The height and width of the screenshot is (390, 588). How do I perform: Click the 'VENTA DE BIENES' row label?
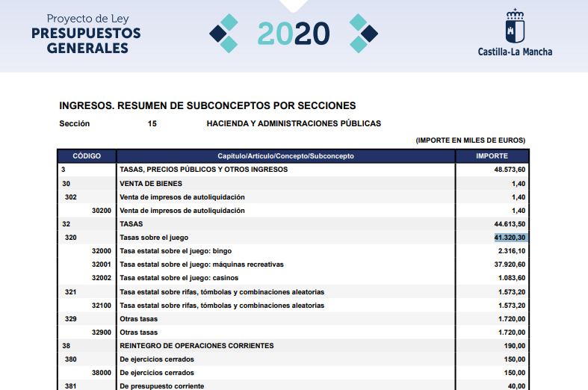(151, 184)
